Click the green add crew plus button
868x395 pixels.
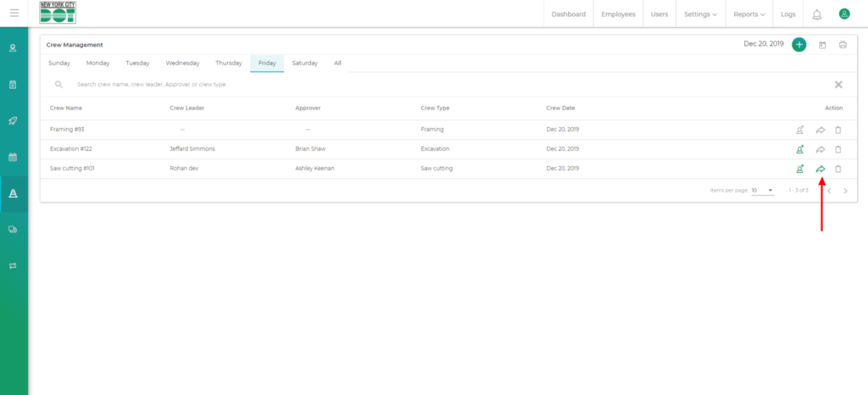point(798,44)
